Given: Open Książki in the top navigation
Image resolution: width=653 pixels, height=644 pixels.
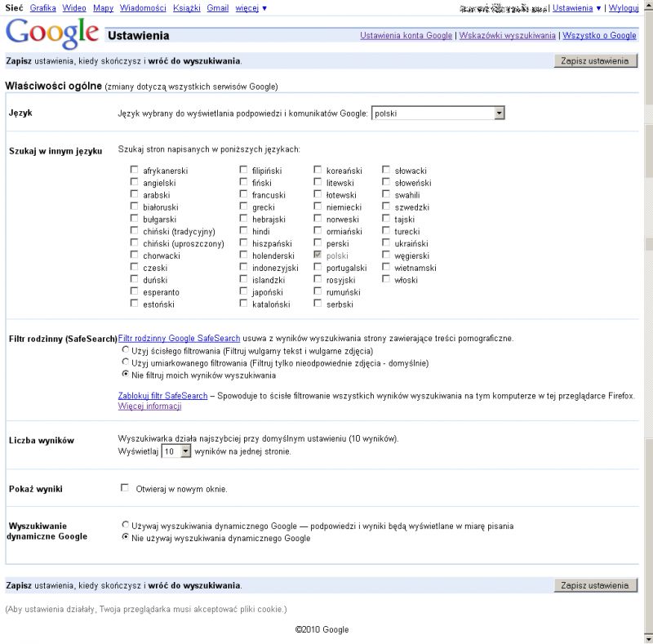Looking at the screenshot, I should point(187,8).
